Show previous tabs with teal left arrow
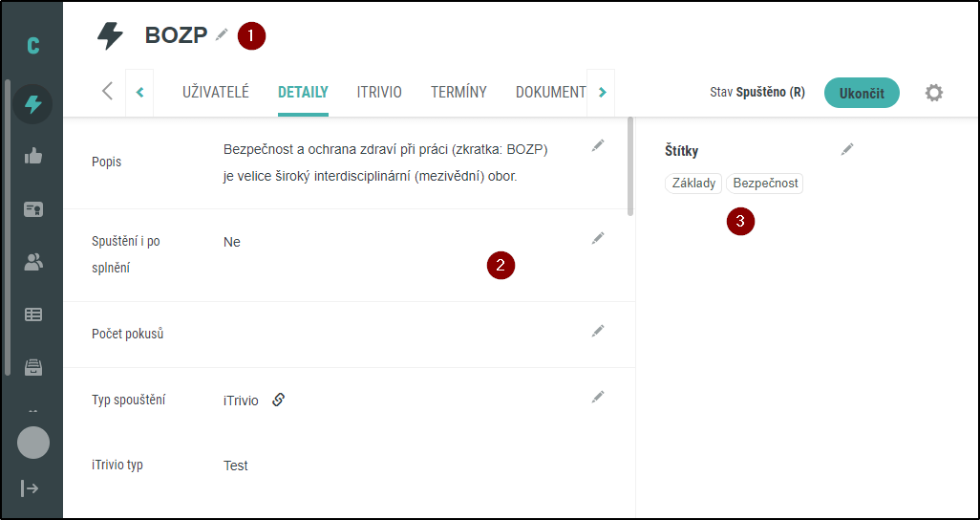The height and width of the screenshot is (520, 980). [x=140, y=93]
